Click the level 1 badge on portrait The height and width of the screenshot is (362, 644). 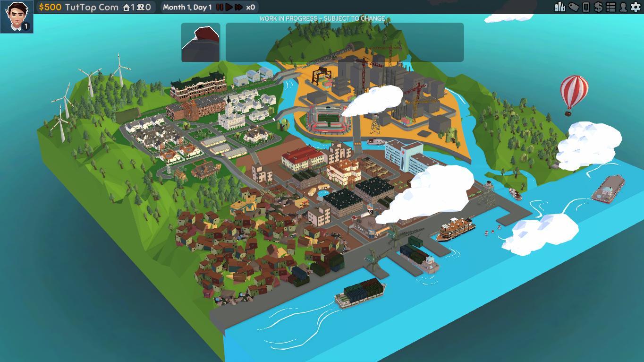click(x=25, y=26)
